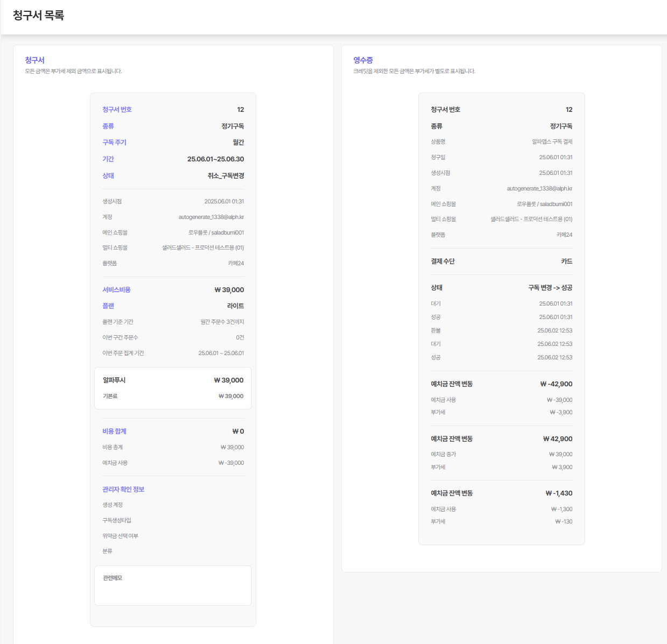Viewport: 667px width, 644px height.
Task: Click the 관리자 확인 정보 heading
Action: 123,490
